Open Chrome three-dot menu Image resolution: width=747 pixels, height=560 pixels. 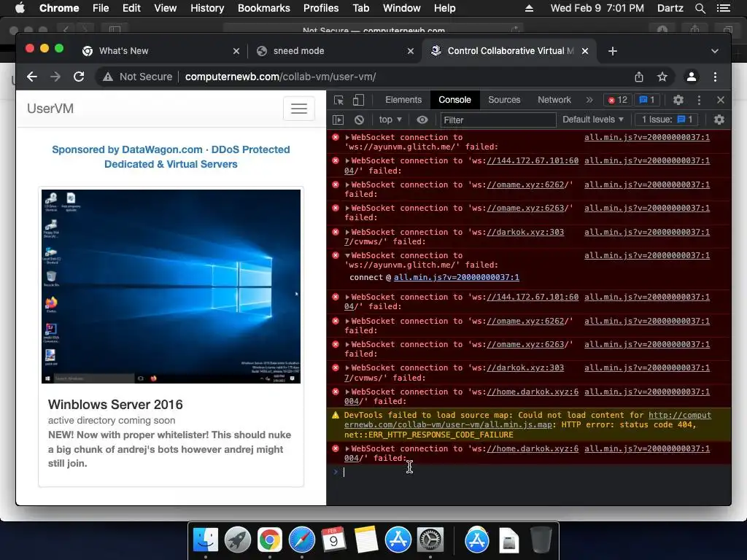click(x=715, y=77)
